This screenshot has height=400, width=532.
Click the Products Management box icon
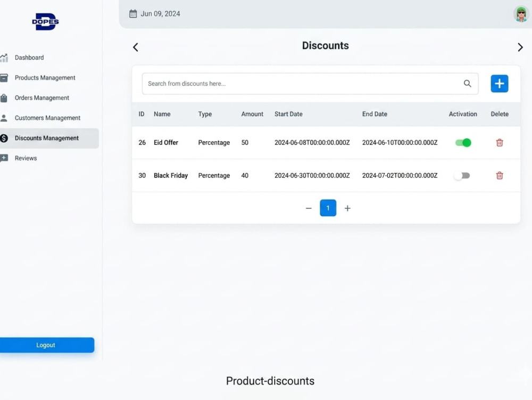pos(4,78)
